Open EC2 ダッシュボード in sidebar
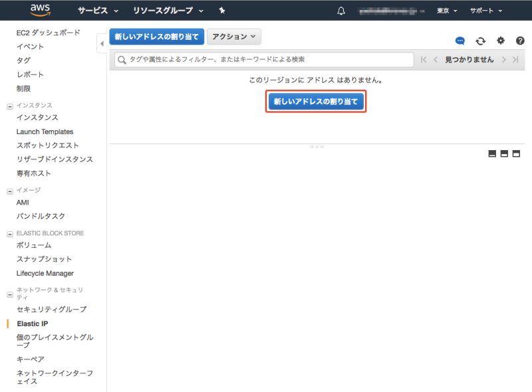The height and width of the screenshot is (392, 532). coord(48,33)
